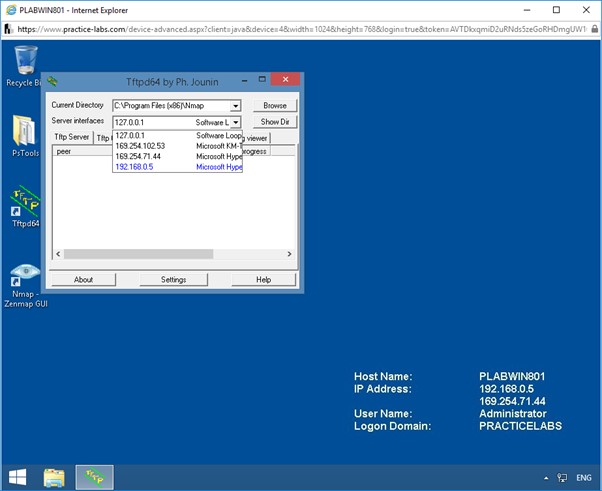Viewport: 602px width, 491px height.
Task: Launch Nmap - Zenmap GUI shortcut
Action: (x=26, y=286)
